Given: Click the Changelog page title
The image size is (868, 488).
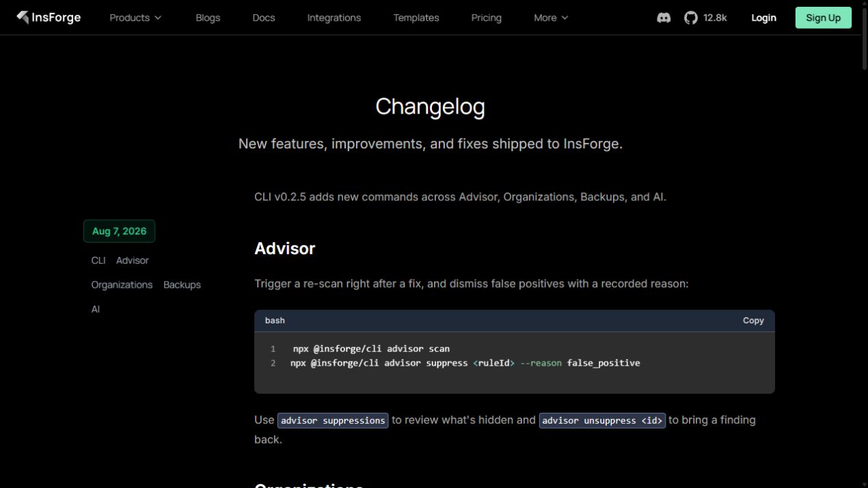Looking at the screenshot, I should pos(430,107).
